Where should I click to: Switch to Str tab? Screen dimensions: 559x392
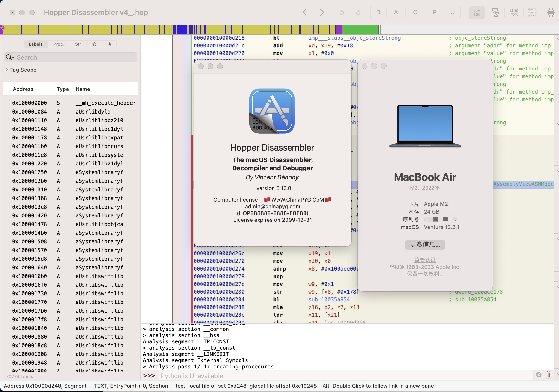[78, 44]
